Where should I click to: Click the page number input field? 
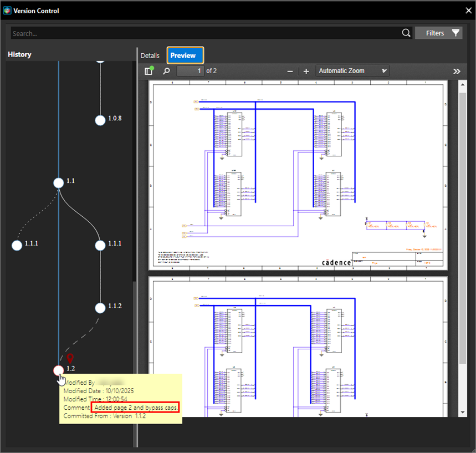click(190, 71)
